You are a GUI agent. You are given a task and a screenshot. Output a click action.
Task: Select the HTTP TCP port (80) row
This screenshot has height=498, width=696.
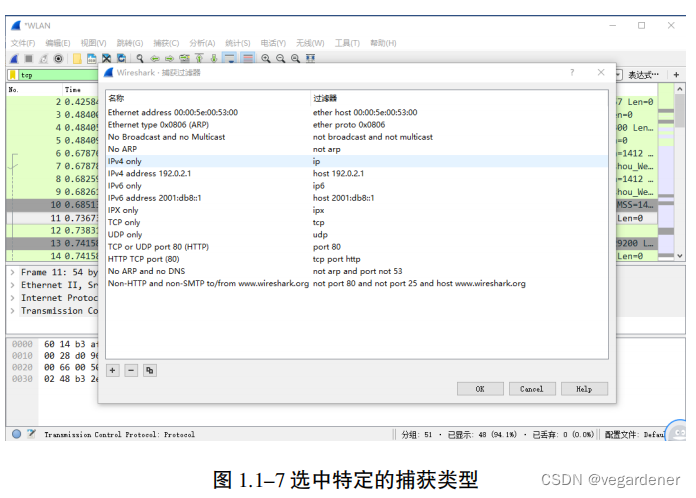pyautogui.click(x=357, y=259)
